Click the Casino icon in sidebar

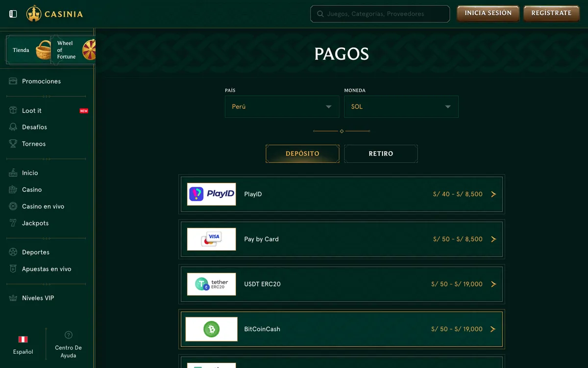click(x=13, y=189)
